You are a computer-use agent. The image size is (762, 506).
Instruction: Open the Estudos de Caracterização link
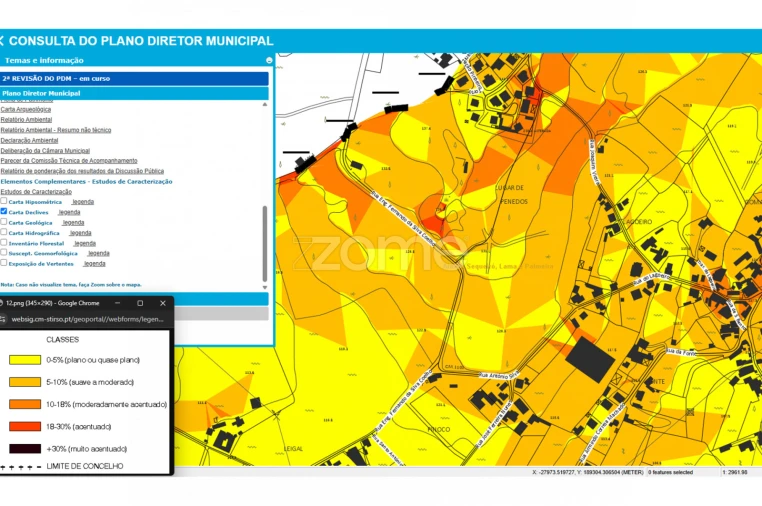(x=36, y=191)
